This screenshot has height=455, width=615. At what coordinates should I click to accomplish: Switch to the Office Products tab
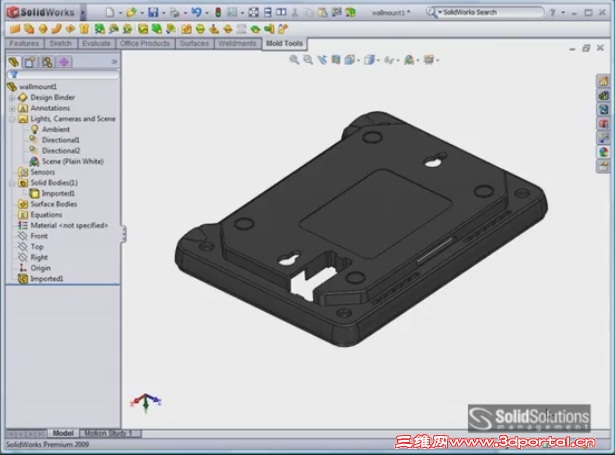click(x=145, y=44)
